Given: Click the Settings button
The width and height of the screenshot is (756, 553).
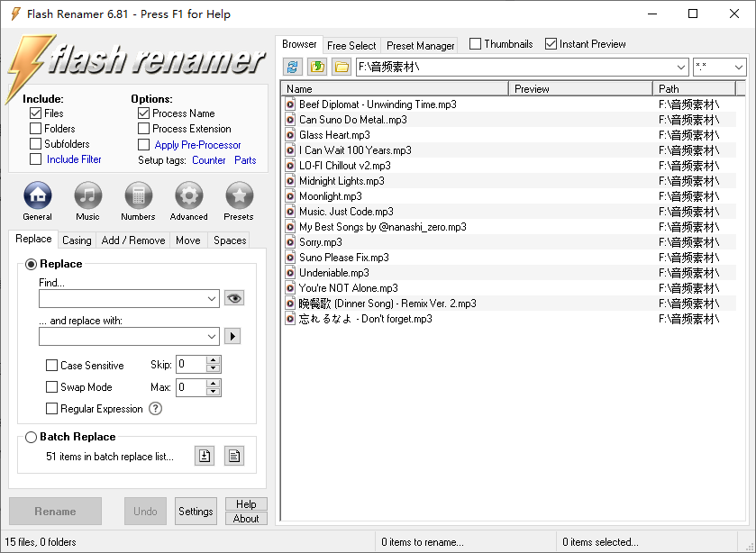Looking at the screenshot, I should [196, 512].
